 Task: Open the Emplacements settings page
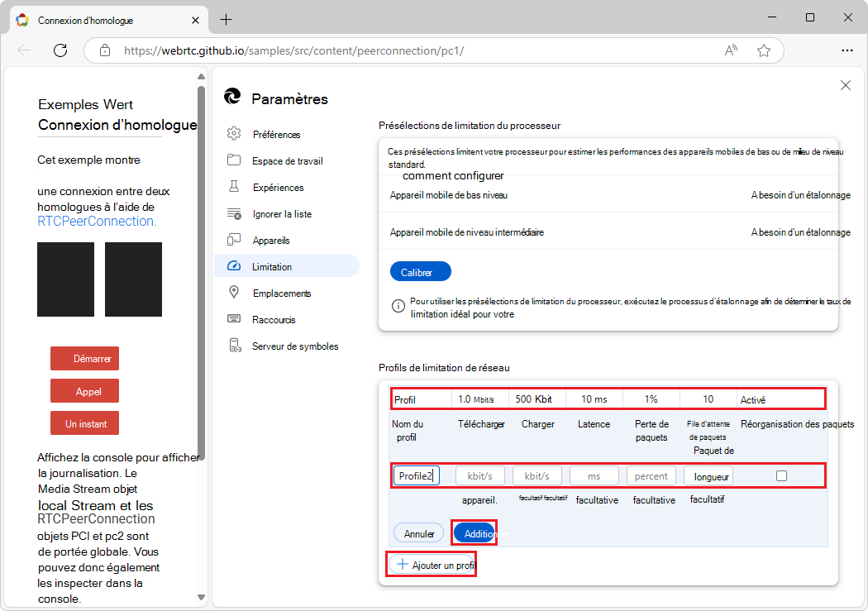click(x=282, y=294)
